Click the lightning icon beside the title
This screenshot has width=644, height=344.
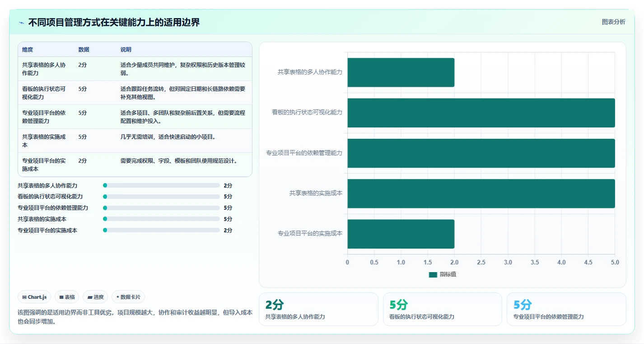pyautogui.click(x=22, y=23)
